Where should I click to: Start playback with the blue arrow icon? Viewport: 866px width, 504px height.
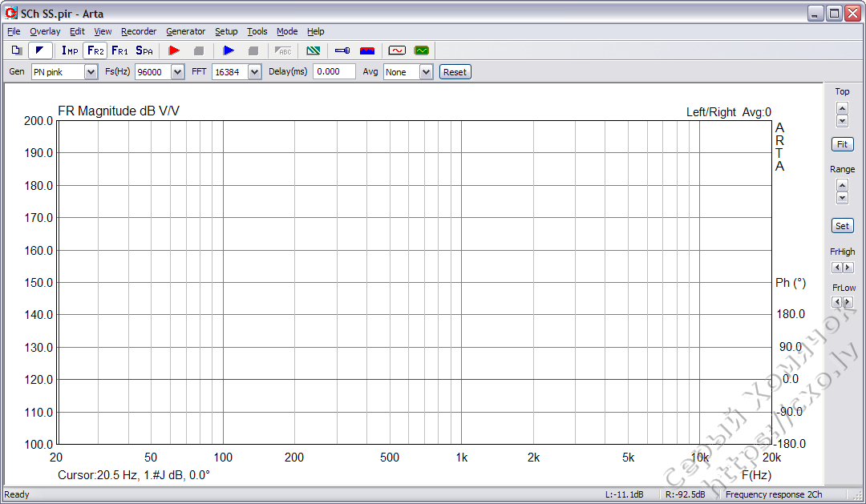pyautogui.click(x=228, y=50)
